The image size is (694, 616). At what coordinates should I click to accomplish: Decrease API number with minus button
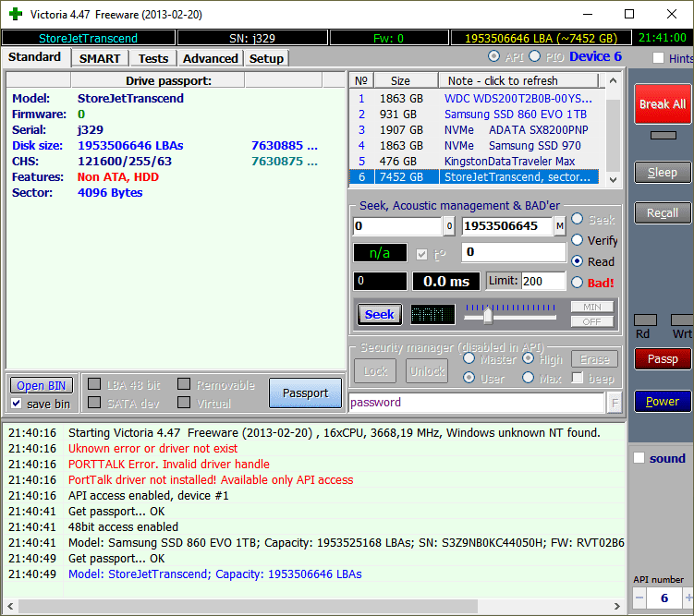tap(639, 598)
